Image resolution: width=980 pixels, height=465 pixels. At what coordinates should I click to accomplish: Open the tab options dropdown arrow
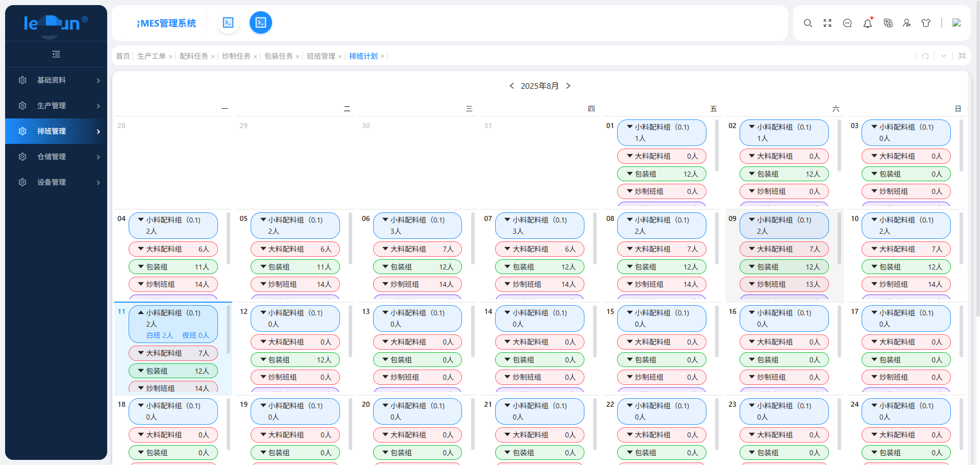pos(944,56)
